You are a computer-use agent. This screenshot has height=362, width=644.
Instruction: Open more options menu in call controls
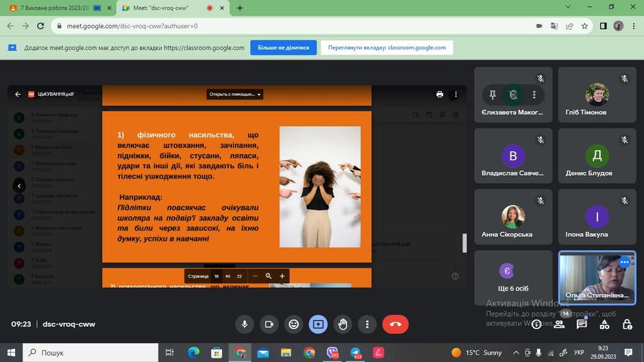click(367, 324)
